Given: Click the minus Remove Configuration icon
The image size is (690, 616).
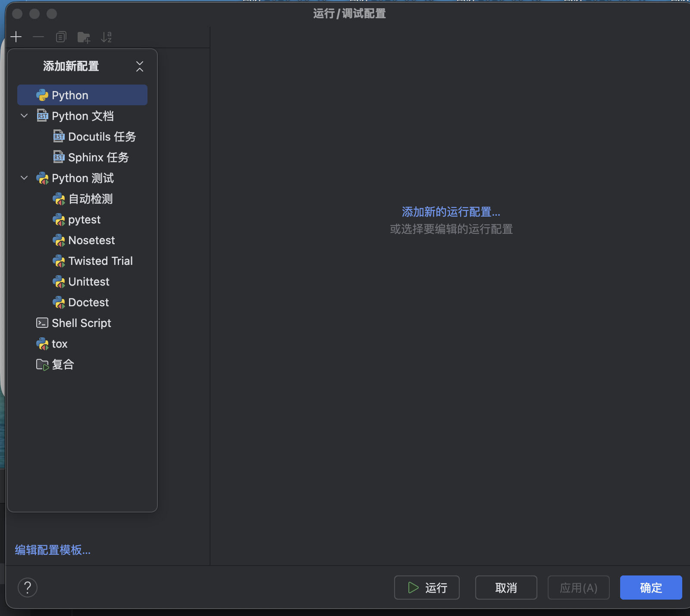Looking at the screenshot, I should tap(38, 37).
